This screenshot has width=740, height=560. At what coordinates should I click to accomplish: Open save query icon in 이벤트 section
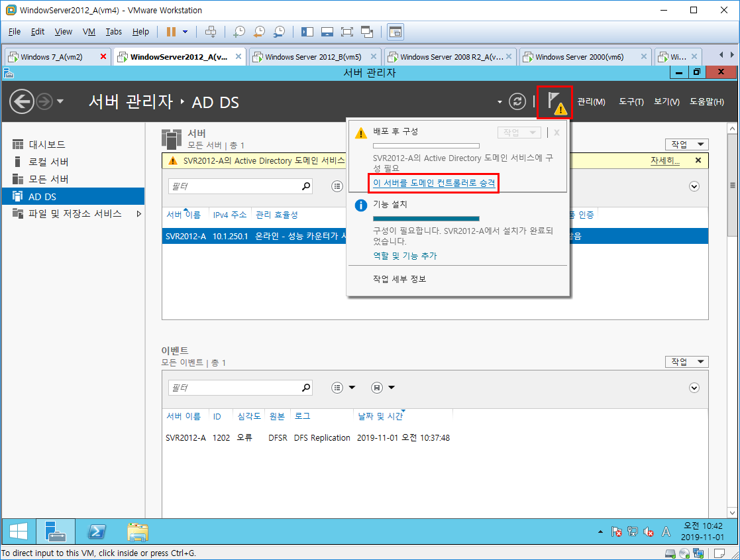[x=376, y=388]
